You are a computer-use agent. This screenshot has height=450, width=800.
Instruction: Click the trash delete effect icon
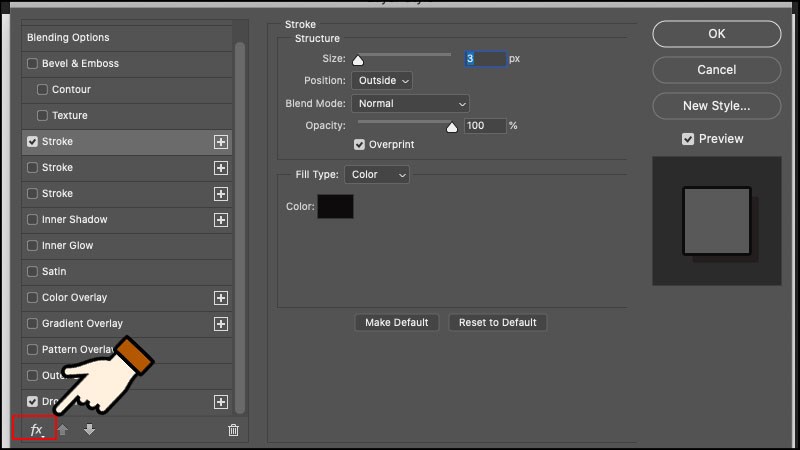click(233, 430)
